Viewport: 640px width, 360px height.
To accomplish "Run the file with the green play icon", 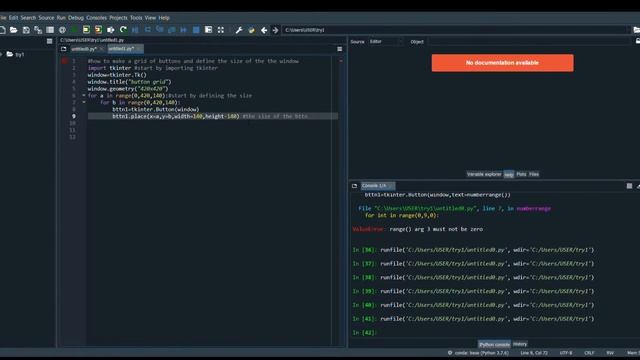I will [74, 30].
